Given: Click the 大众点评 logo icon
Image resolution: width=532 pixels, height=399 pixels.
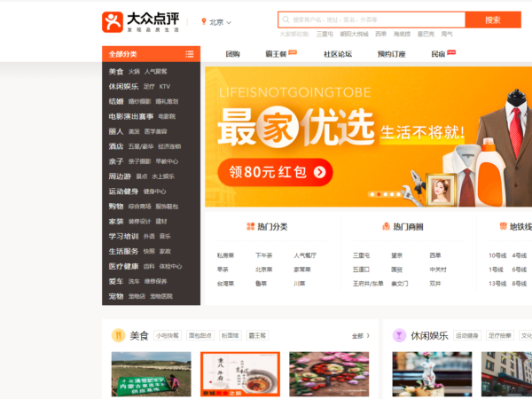Looking at the screenshot, I should 113,22.
